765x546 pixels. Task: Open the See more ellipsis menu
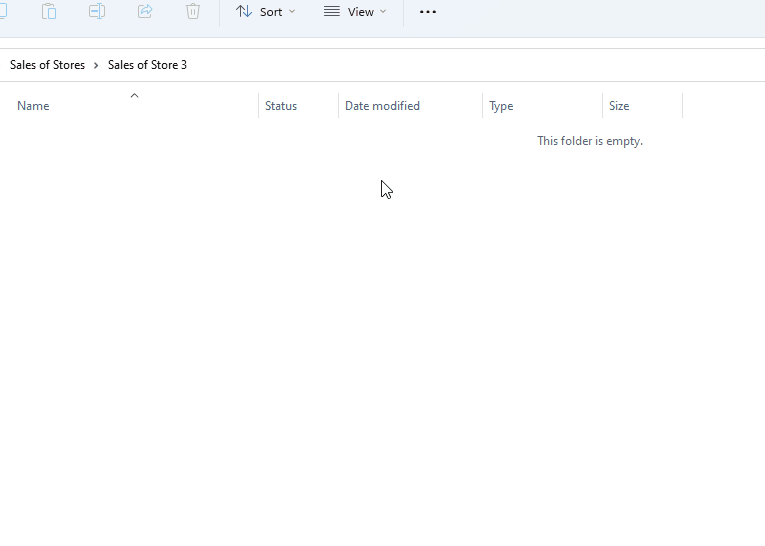[428, 12]
